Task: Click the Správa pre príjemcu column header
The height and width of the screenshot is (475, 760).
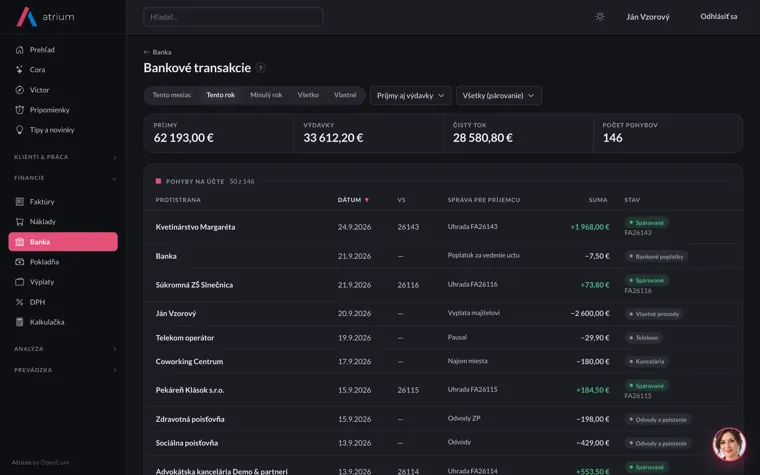Action: [484, 200]
